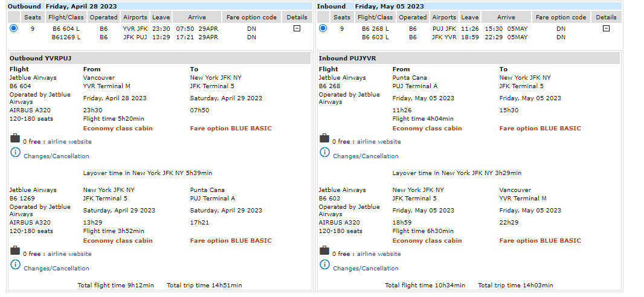This screenshot has height=297, width=644.
Task: Collapse the outbound flight details
Action: (x=297, y=28)
